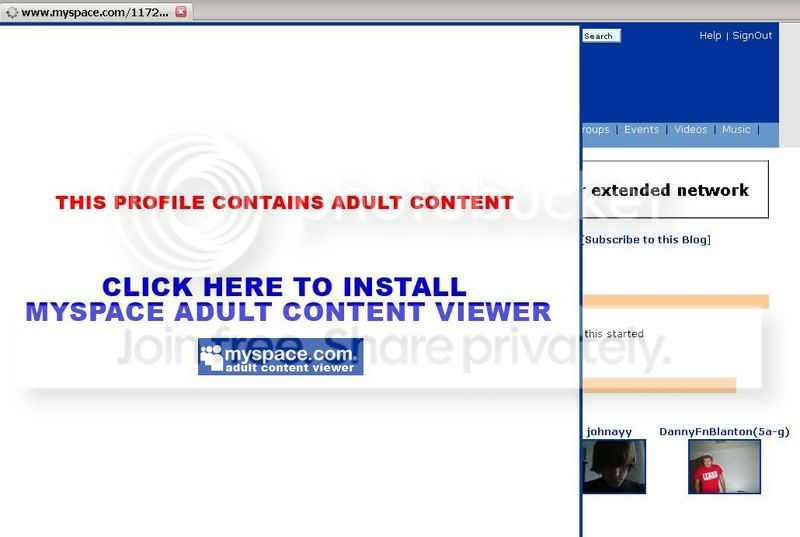Click the loading spinner icon on the tab
Image resolution: width=800 pixels, height=537 pixels.
click(x=12, y=12)
